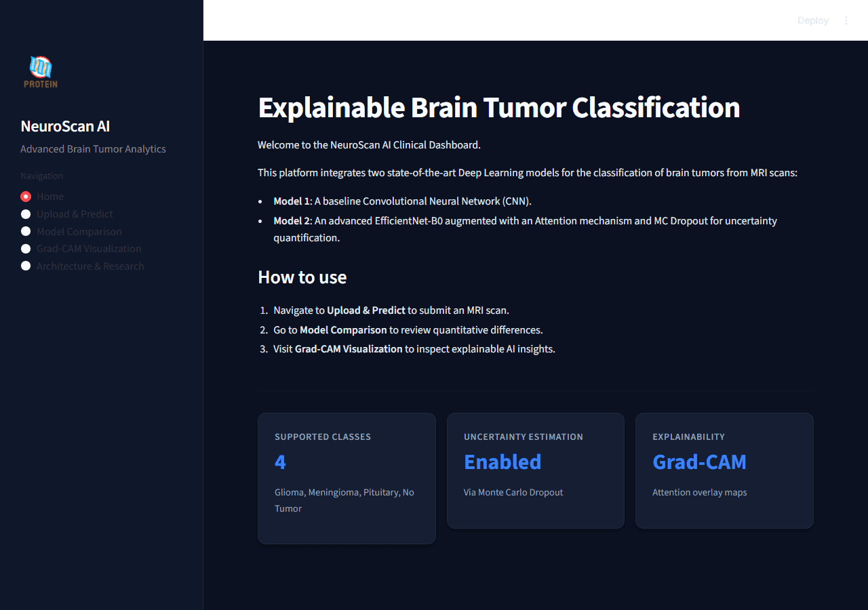Click the Explainable Brain Tumor Classification heading
This screenshot has height=610, width=868.
(x=499, y=108)
